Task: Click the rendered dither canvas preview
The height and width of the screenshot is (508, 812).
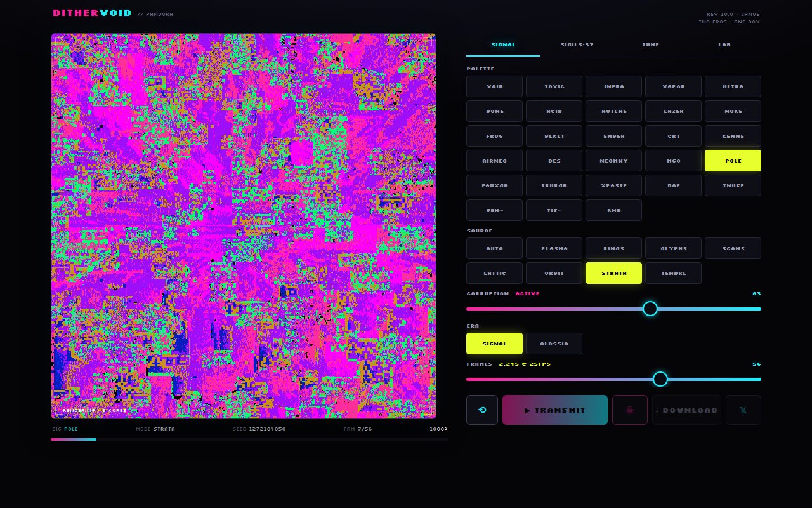Action: pos(244,226)
